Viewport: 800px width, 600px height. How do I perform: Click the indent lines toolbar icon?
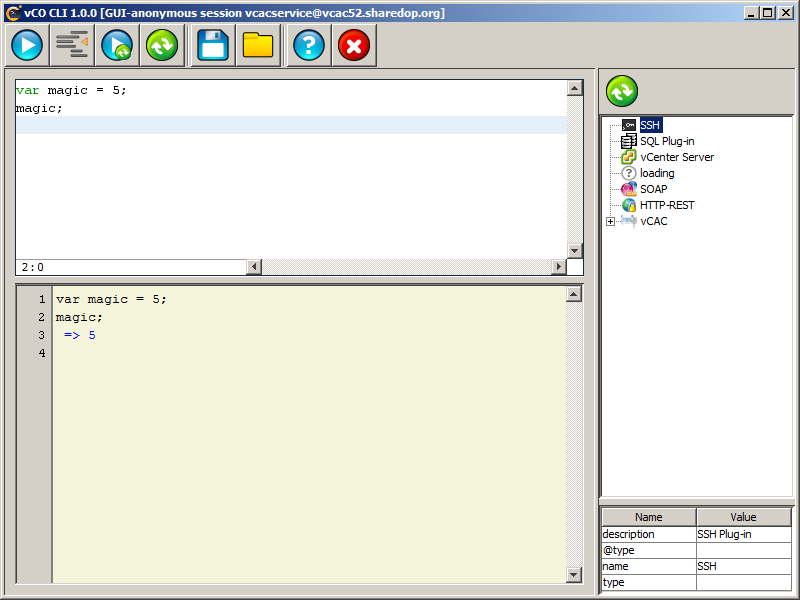(x=72, y=46)
